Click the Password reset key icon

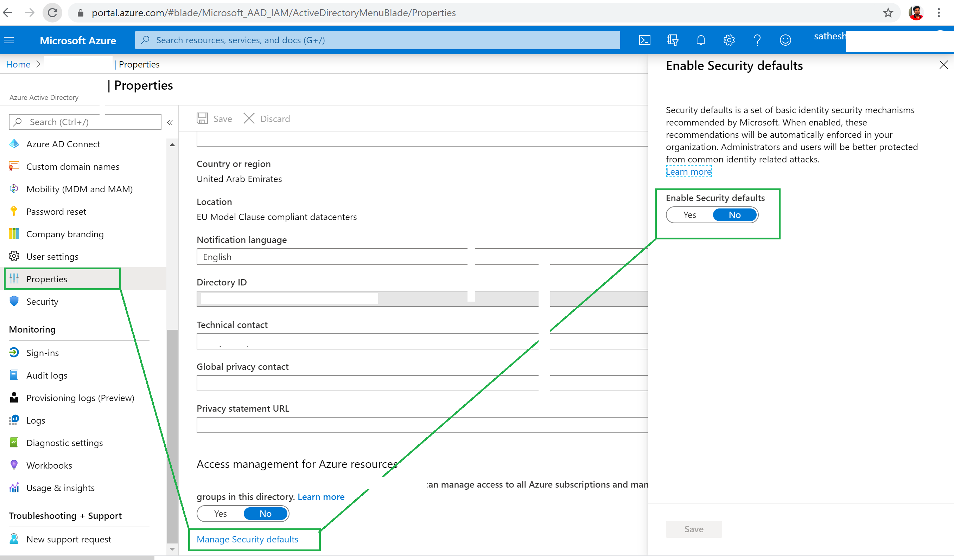click(14, 211)
